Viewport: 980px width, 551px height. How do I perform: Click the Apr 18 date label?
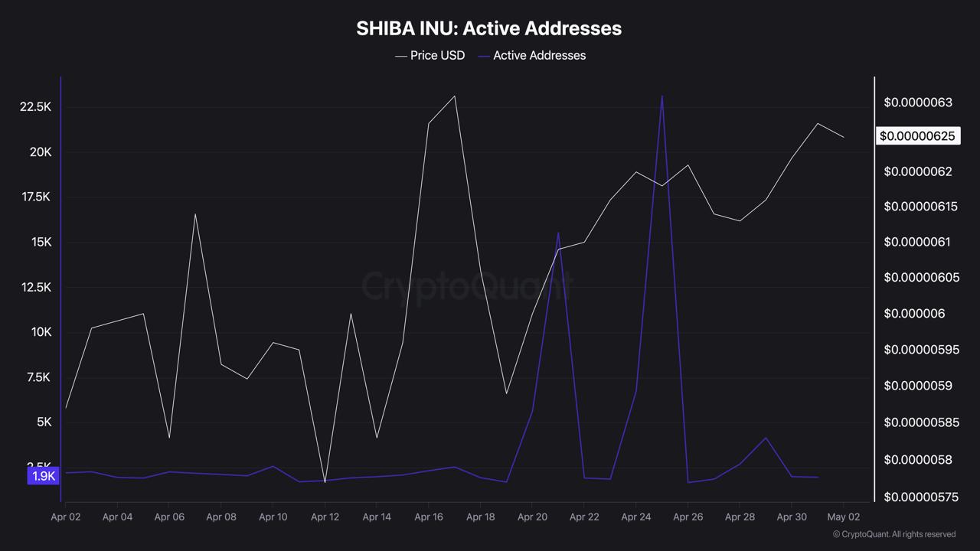(480, 517)
